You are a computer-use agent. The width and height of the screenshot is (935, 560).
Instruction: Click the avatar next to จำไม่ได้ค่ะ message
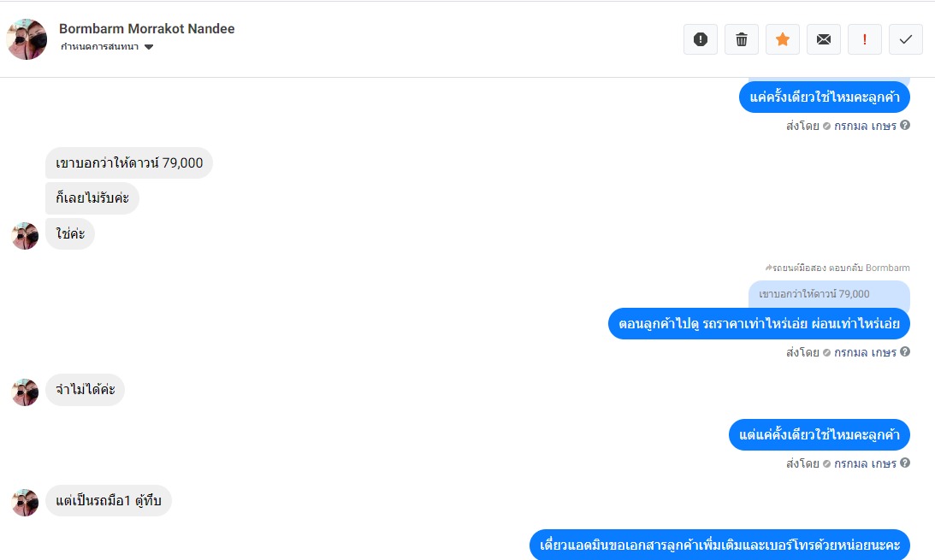point(25,392)
